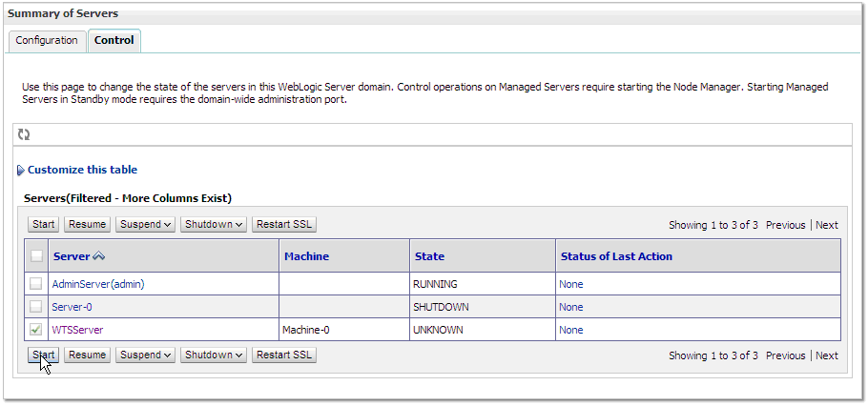This screenshot has width=868, height=406.
Task: Click the bottom Next pagination link
Action: pos(826,355)
